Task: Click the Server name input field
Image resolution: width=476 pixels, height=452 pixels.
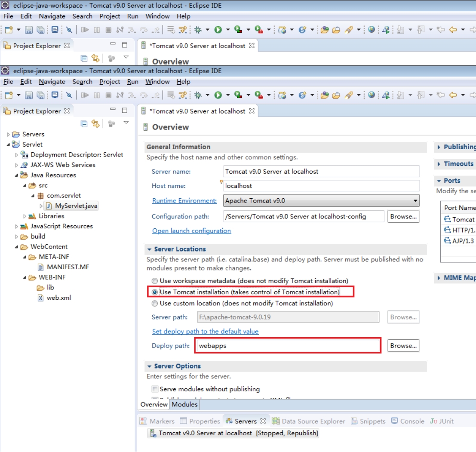Action: click(321, 172)
